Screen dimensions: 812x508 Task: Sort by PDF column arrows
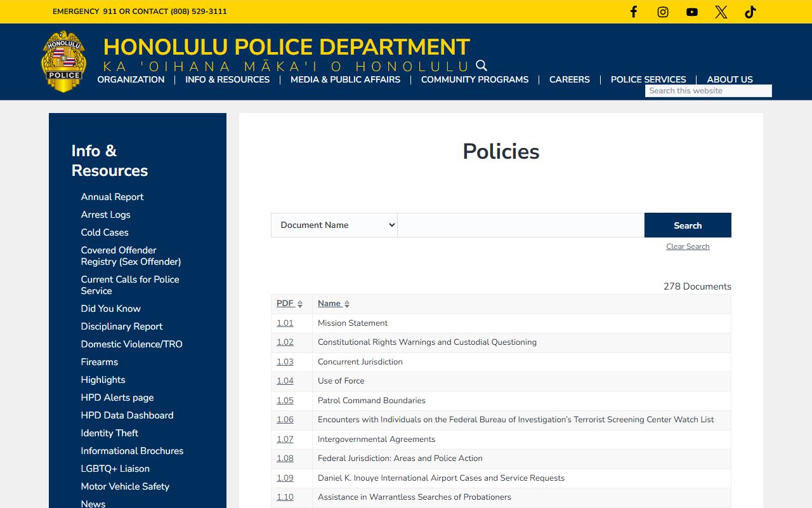[300, 304]
